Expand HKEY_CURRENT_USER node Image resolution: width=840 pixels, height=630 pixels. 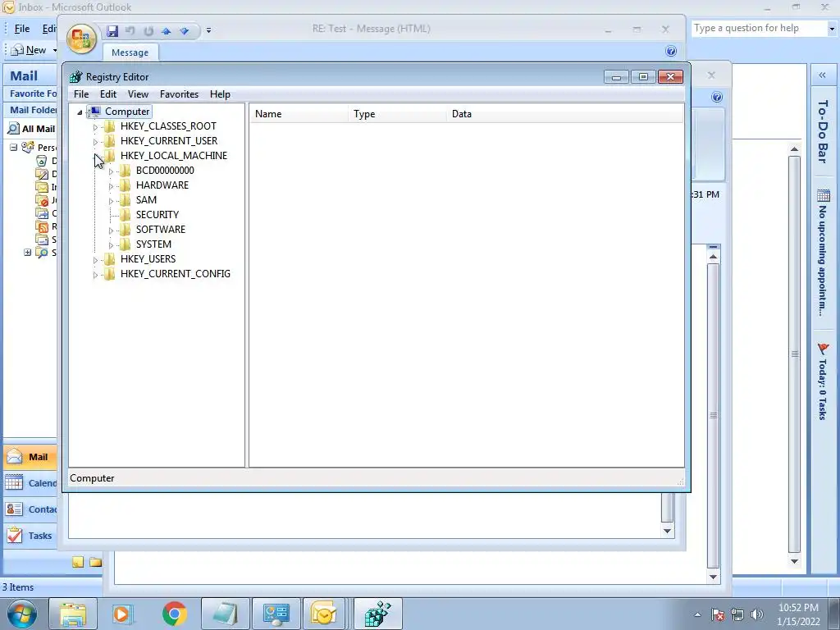[x=95, y=142]
